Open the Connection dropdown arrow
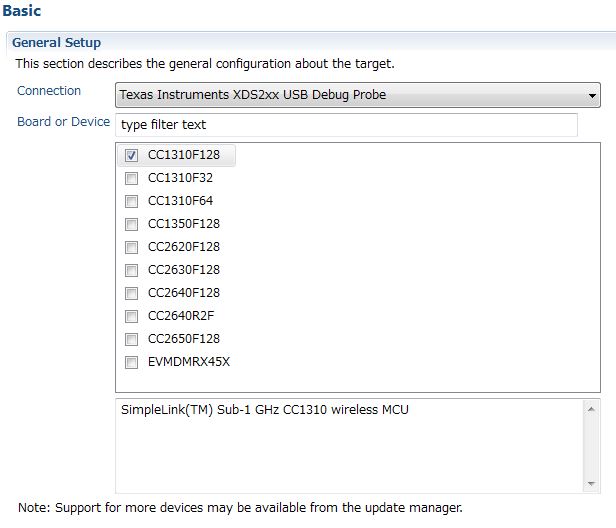 click(x=592, y=96)
